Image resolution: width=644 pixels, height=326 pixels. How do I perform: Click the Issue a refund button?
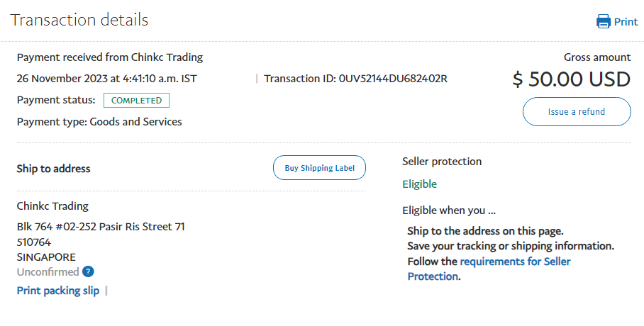pyautogui.click(x=576, y=111)
